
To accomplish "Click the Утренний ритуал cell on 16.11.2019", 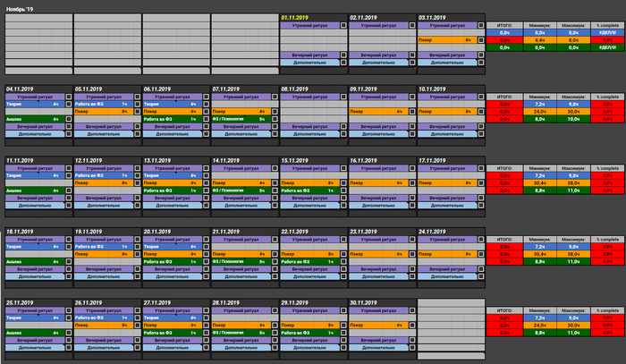I will [378, 168].
